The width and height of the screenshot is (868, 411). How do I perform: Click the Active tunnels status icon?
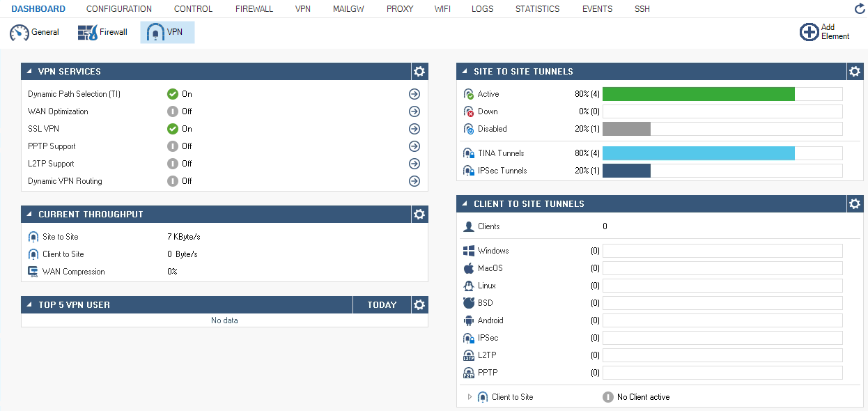click(469, 94)
